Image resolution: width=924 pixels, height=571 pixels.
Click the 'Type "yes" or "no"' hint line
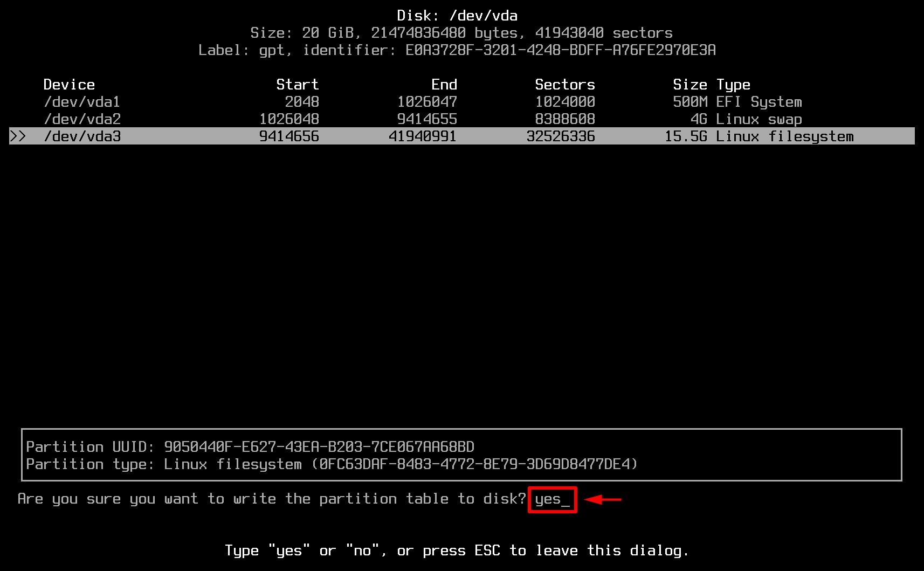pos(457,551)
